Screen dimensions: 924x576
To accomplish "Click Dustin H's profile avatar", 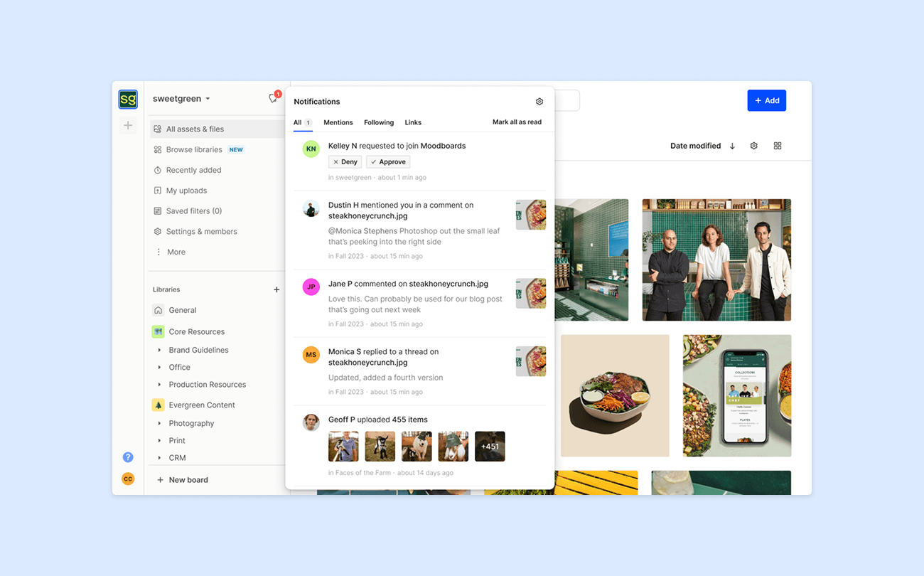I will (311, 208).
